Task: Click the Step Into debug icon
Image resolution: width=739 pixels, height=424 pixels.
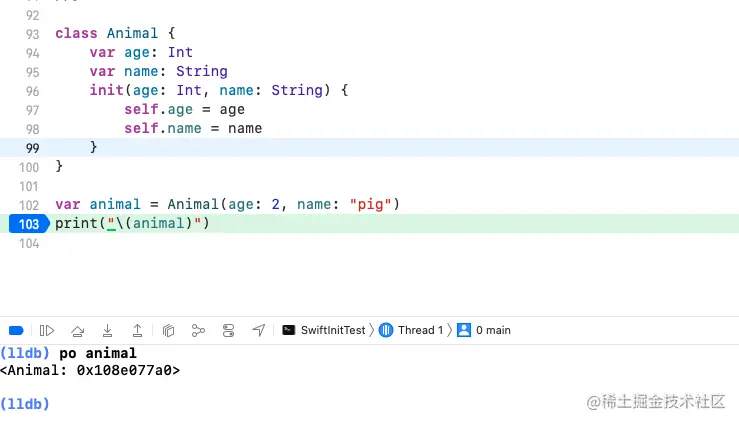Action: click(107, 330)
